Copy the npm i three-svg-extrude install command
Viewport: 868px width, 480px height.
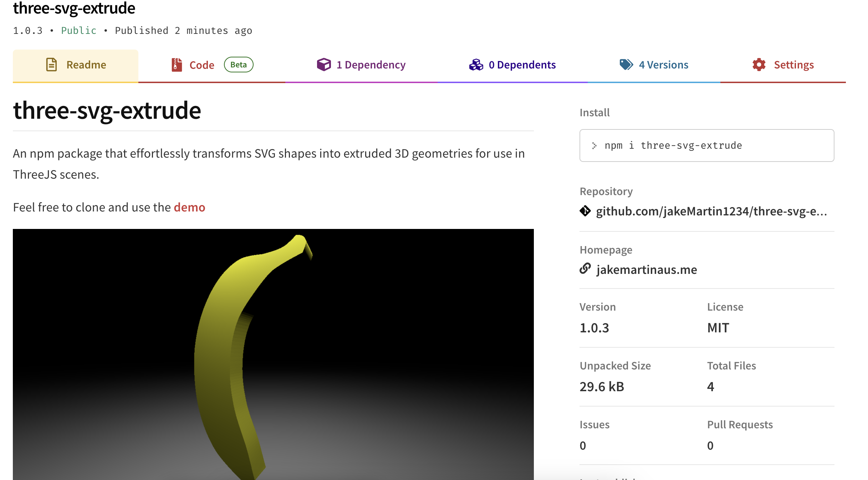[x=707, y=145]
